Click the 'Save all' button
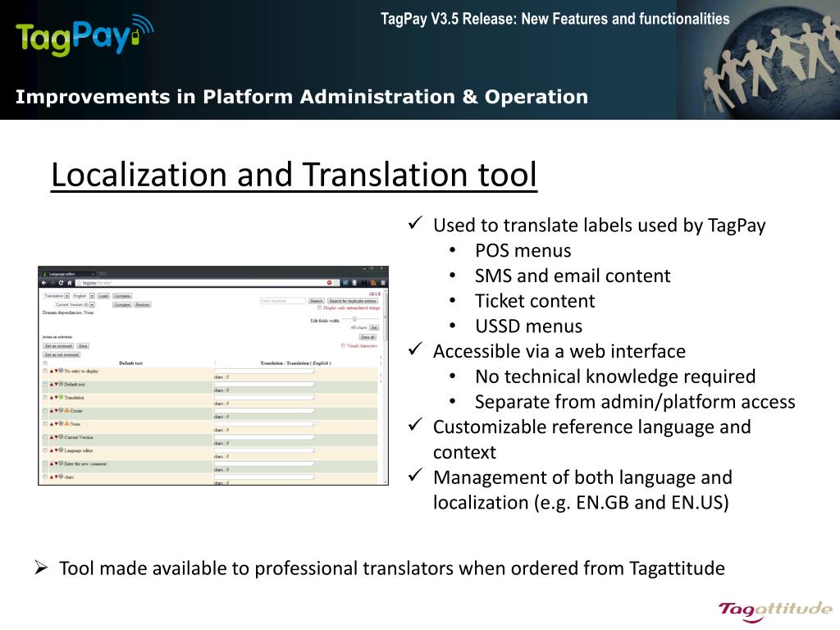The image size is (840, 630). (x=367, y=337)
